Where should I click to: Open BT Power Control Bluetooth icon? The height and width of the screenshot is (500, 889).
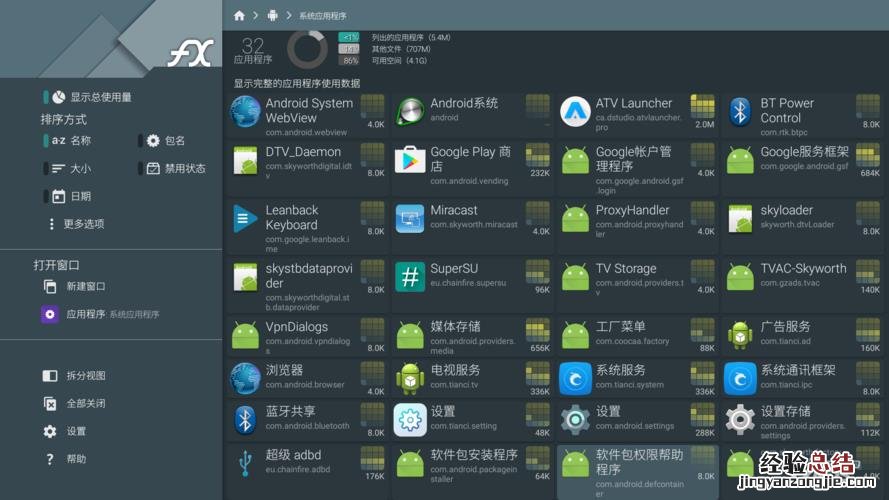tap(740, 111)
